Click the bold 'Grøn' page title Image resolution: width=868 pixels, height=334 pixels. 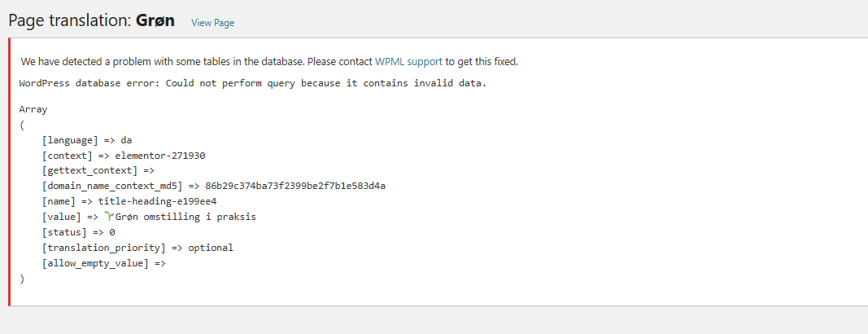pos(155,22)
